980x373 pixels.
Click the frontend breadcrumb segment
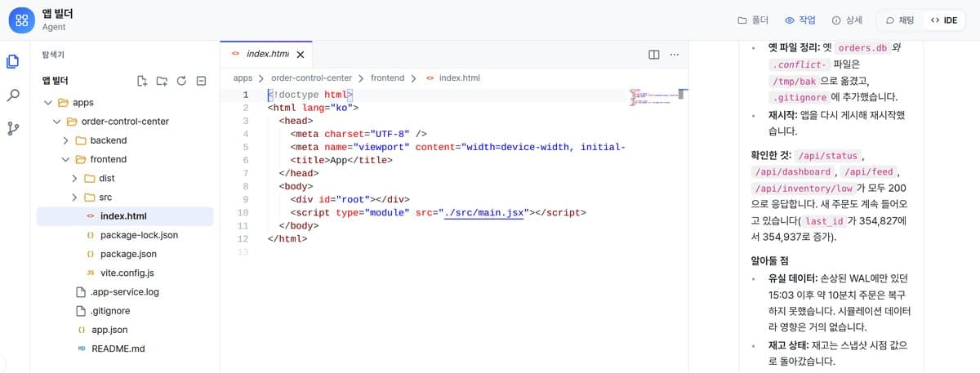point(387,78)
